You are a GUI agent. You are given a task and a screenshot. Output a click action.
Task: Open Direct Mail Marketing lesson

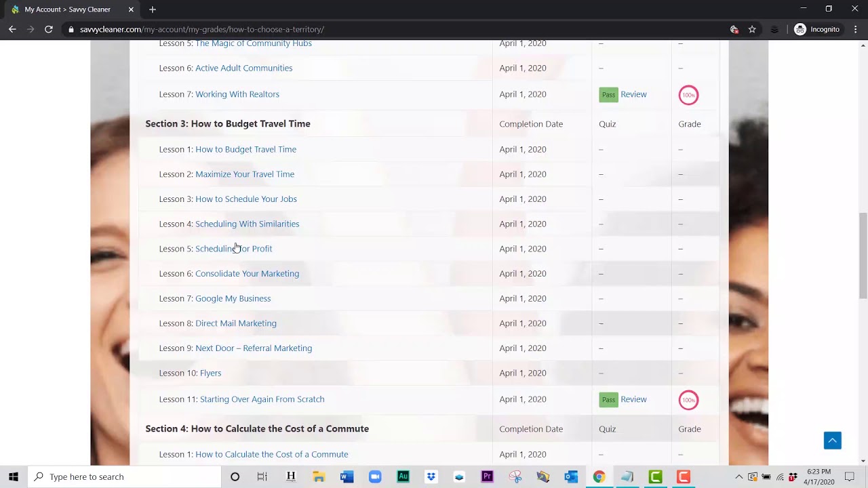pos(236,323)
